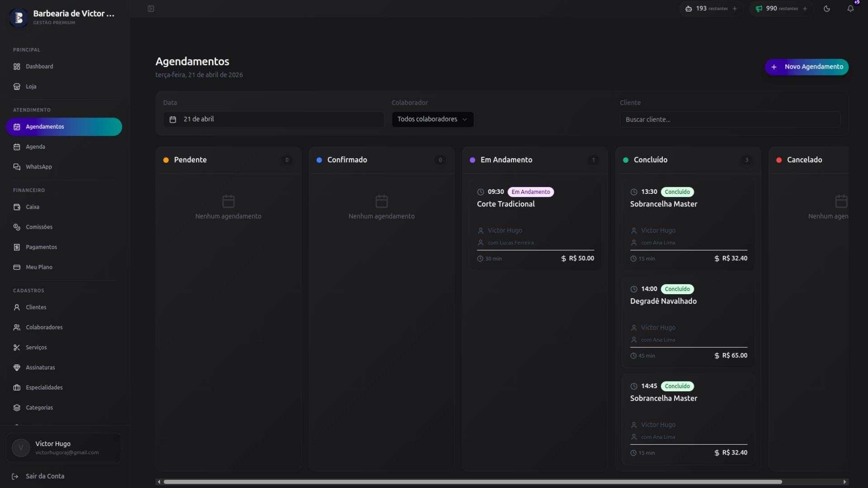The width and height of the screenshot is (868, 488).
Task: Add more to 193 restantes counter
Action: [735, 9]
